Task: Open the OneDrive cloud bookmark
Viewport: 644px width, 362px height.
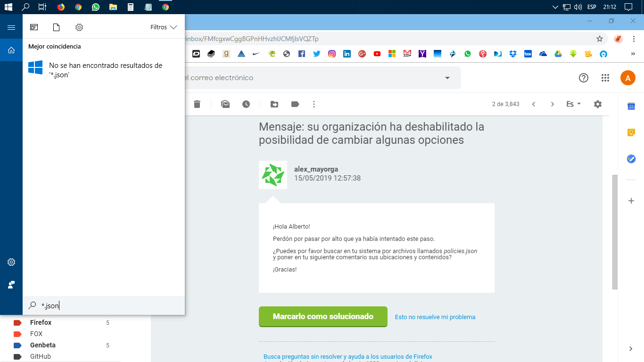Action: [543, 54]
